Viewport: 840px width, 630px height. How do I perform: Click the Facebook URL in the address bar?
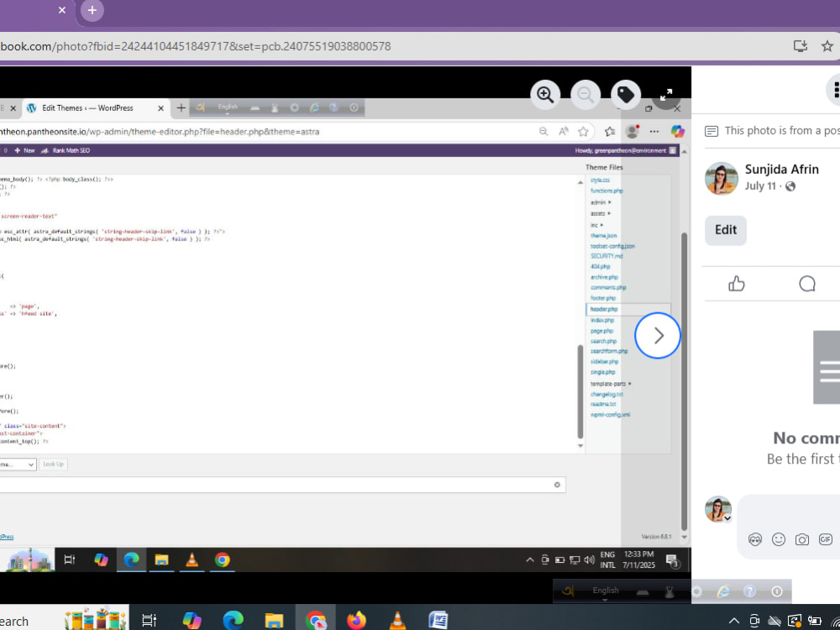click(195, 46)
